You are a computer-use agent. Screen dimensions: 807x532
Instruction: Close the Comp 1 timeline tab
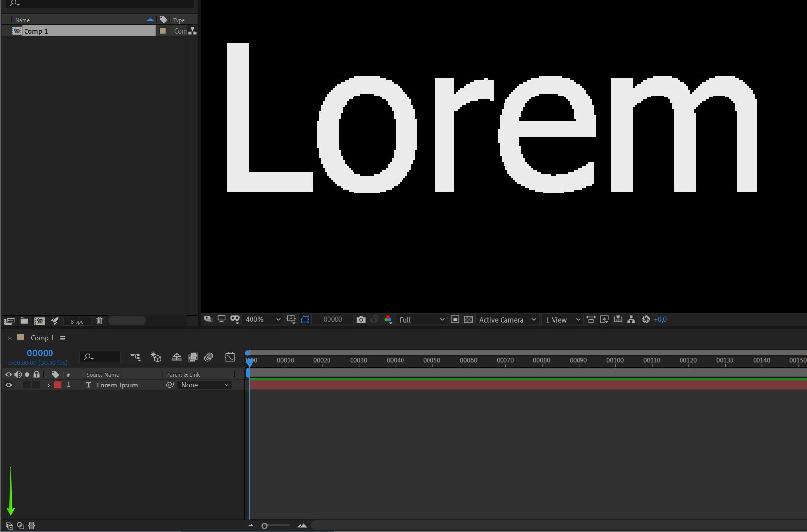coord(10,338)
